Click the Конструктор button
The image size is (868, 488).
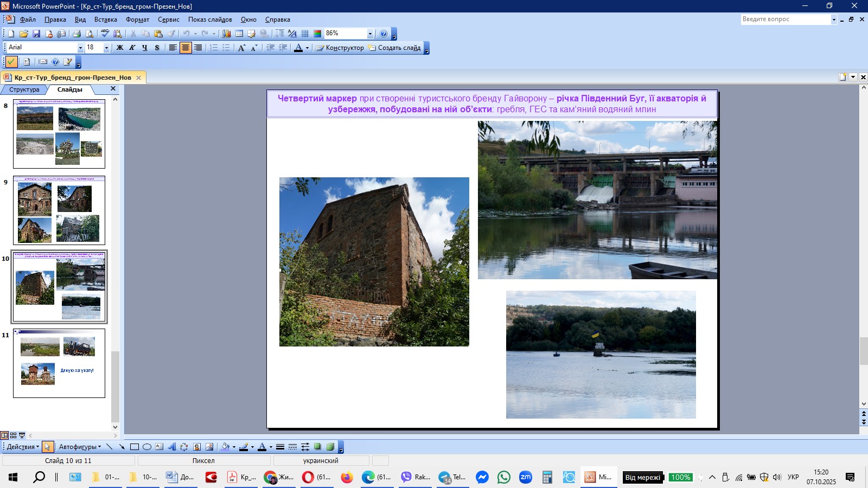point(340,48)
